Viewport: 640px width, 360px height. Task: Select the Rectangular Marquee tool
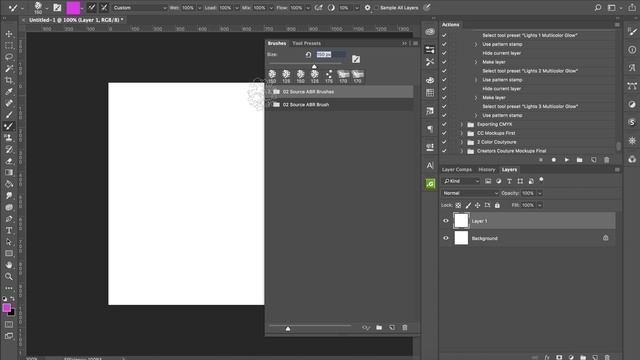(x=9, y=45)
